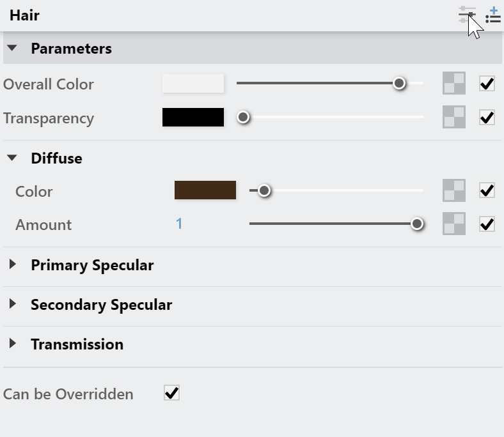The width and height of the screenshot is (504, 437).
Task: Open the texture map for Diffuse Amount
Action: (454, 224)
